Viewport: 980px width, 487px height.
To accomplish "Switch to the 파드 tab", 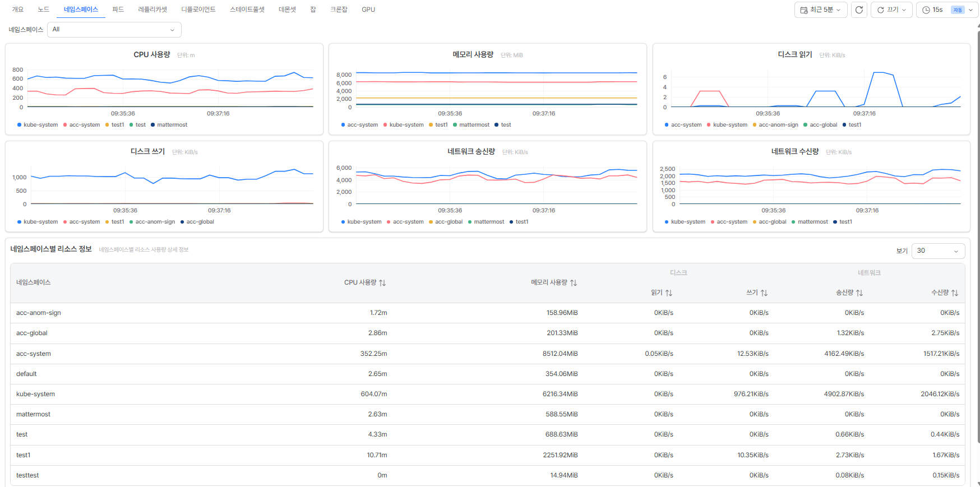I will coord(118,10).
